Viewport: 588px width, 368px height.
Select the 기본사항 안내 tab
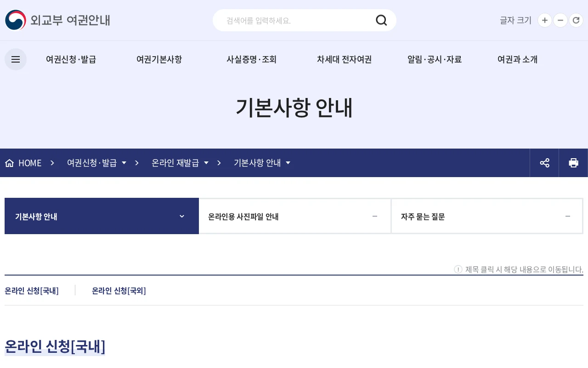point(102,216)
